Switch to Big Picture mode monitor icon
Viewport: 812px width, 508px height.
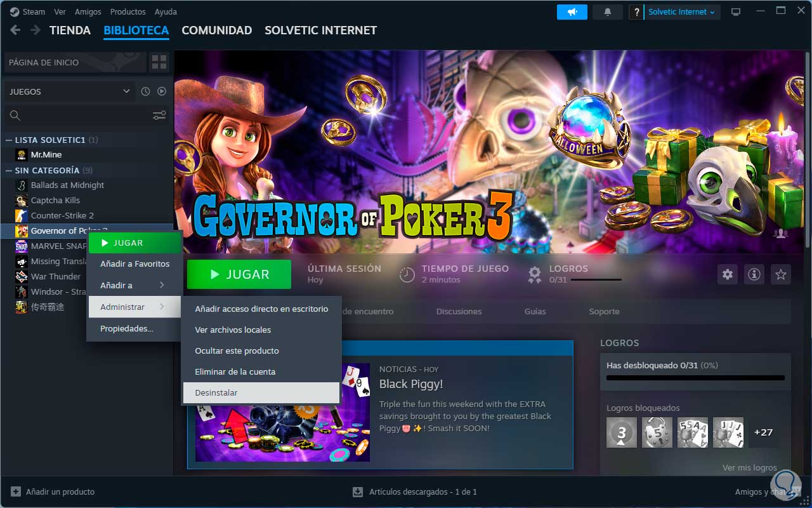coord(736,11)
